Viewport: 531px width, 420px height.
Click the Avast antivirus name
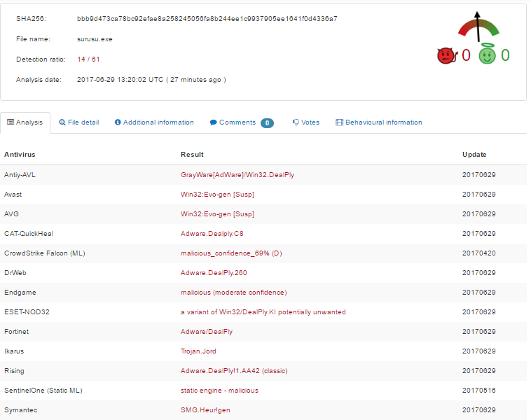[13, 195]
